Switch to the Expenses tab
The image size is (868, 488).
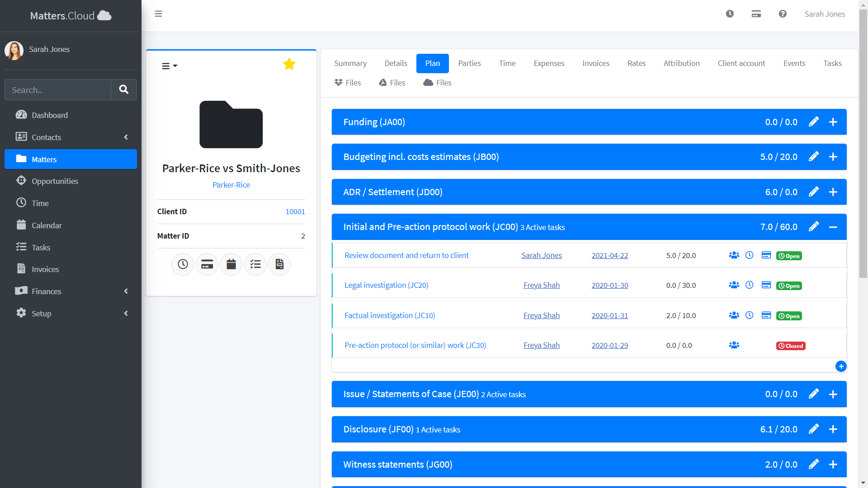pyautogui.click(x=548, y=63)
